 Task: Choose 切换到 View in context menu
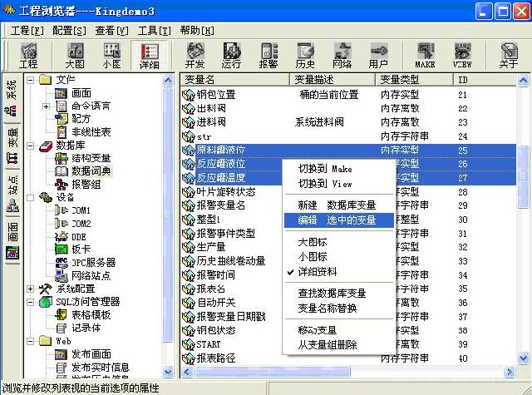point(338,184)
